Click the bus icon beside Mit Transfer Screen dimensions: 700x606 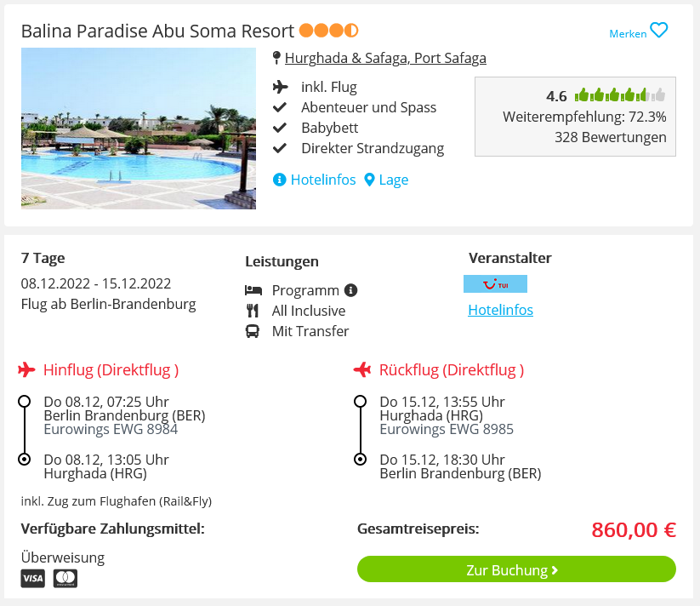(253, 331)
